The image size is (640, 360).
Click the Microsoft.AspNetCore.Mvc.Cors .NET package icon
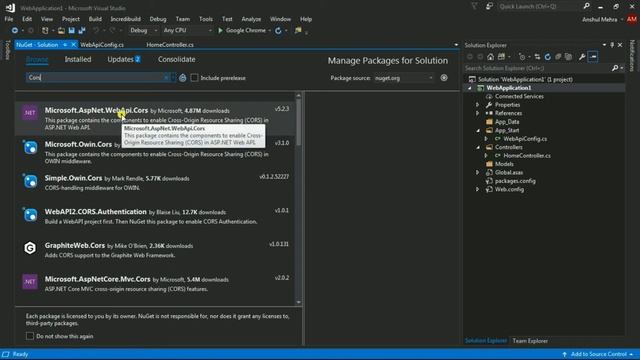[30, 282]
